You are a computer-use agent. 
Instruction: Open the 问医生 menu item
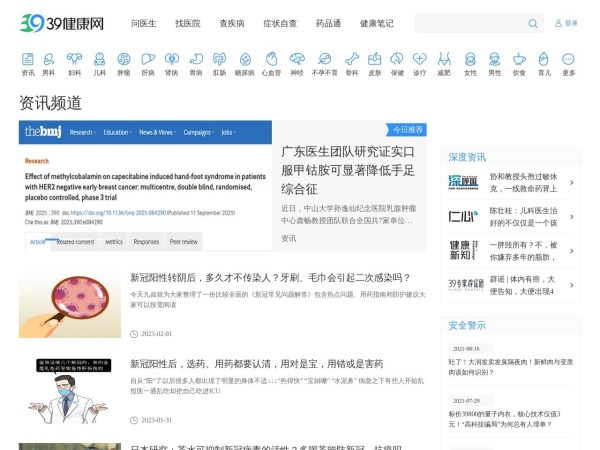[x=144, y=23]
